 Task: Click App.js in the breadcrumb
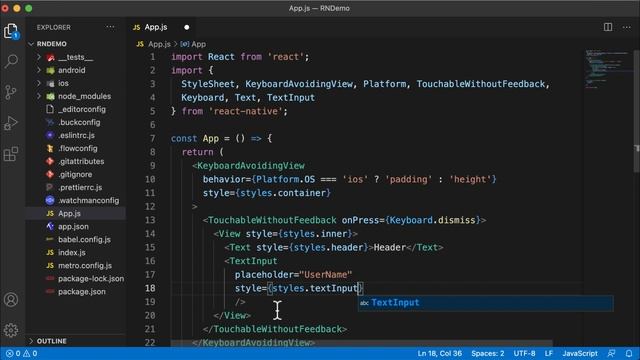tap(159, 44)
